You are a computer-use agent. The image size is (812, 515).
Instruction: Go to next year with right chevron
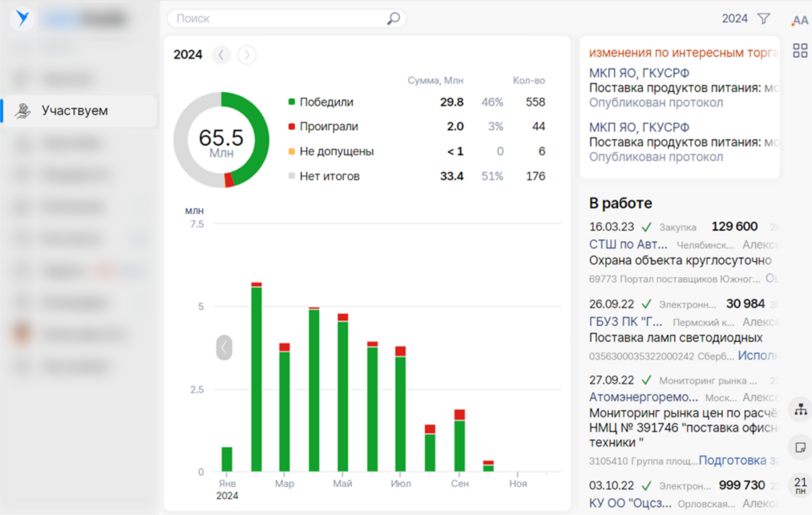pyautogui.click(x=247, y=54)
